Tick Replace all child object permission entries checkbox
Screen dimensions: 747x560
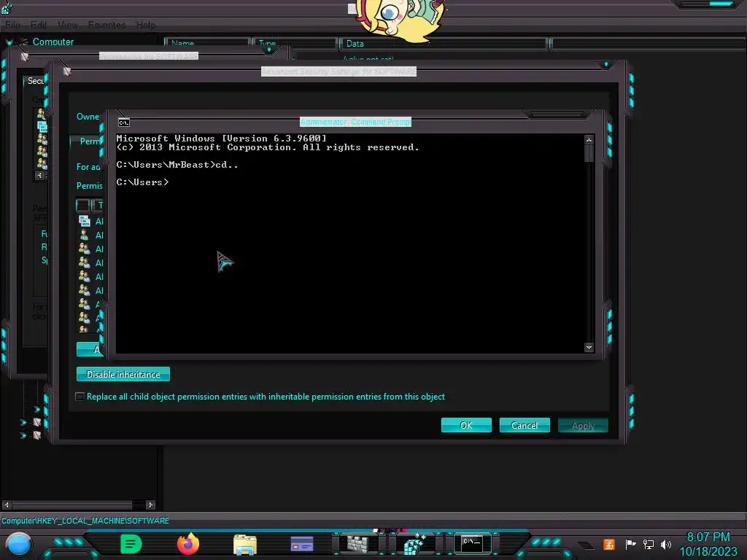pyautogui.click(x=80, y=397)
